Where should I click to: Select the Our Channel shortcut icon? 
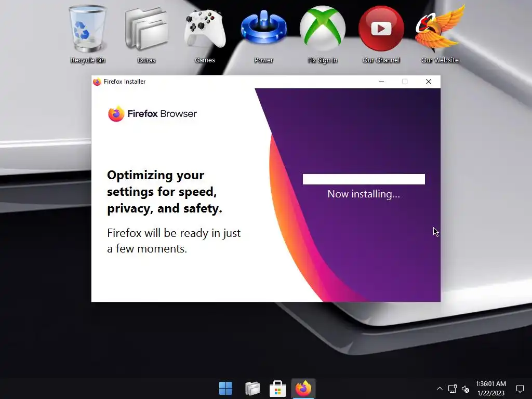point(381,34)
